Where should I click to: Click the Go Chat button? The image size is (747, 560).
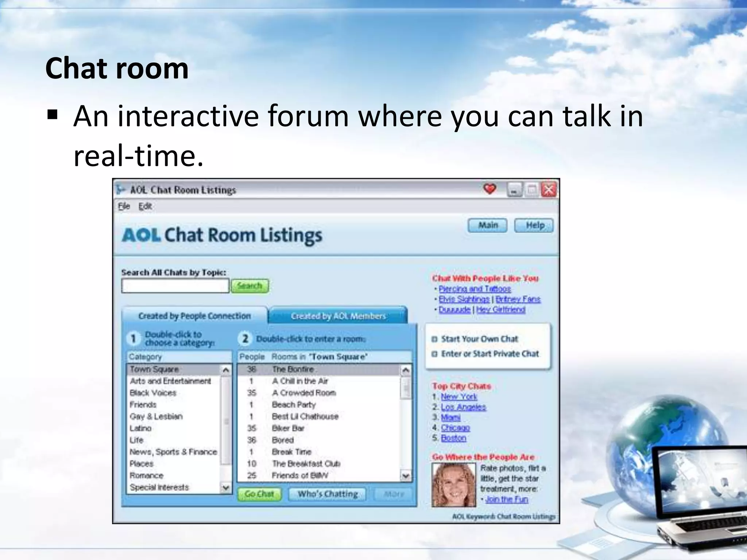coord(259,494)
